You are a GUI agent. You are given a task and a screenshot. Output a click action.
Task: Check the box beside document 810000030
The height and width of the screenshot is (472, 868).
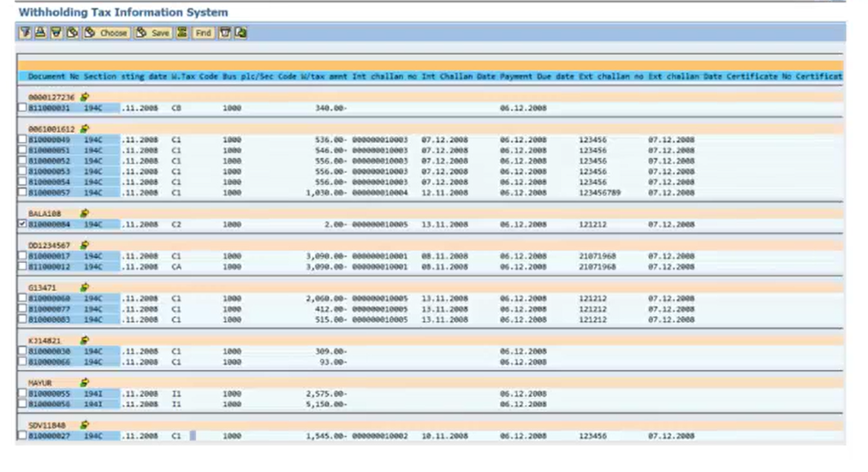click(x=22, y=350)
